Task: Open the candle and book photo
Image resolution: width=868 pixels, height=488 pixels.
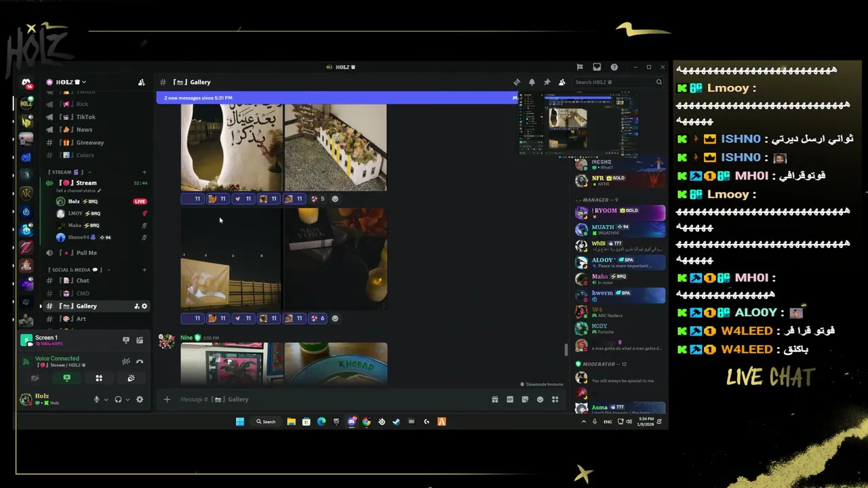Action: click(x=336, y=258)
